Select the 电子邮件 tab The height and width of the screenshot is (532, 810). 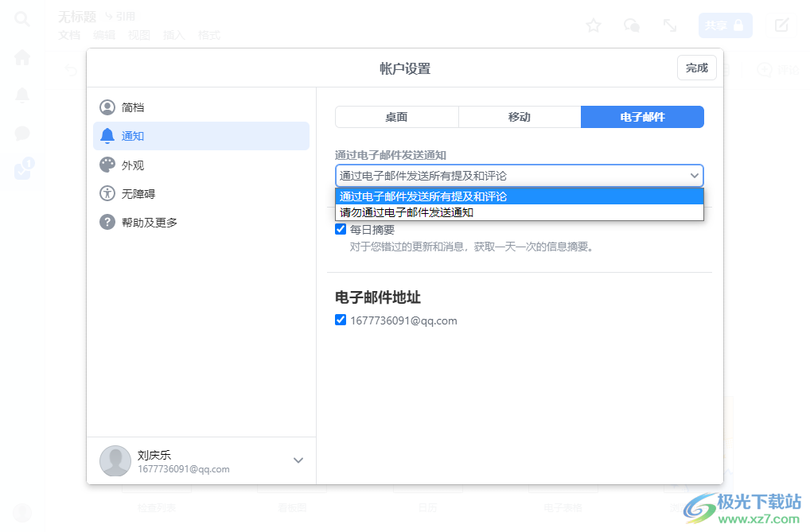pos(642,117)
